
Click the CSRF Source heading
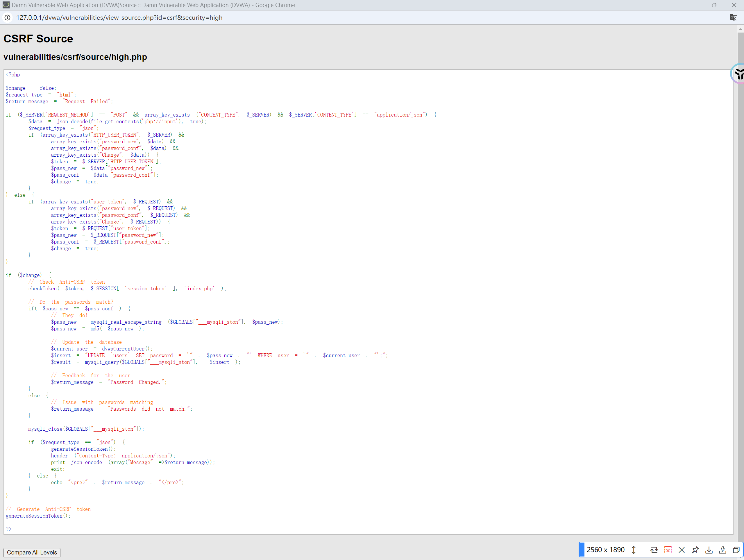tap(38, 39)
